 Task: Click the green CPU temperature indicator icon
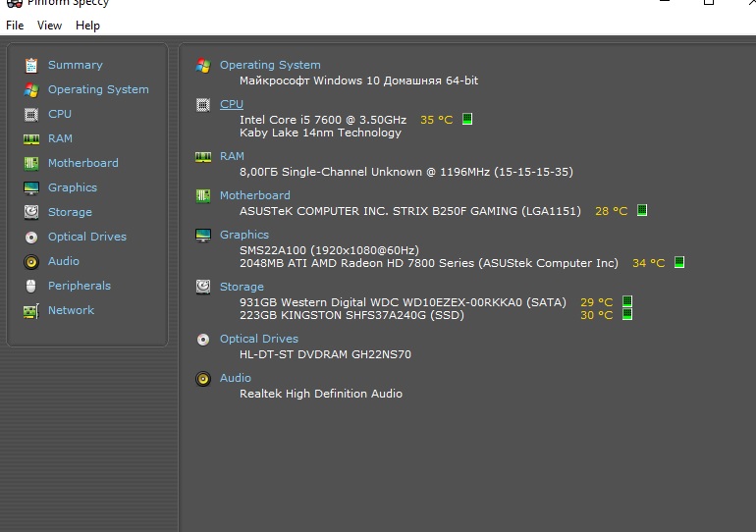point(467,119)
